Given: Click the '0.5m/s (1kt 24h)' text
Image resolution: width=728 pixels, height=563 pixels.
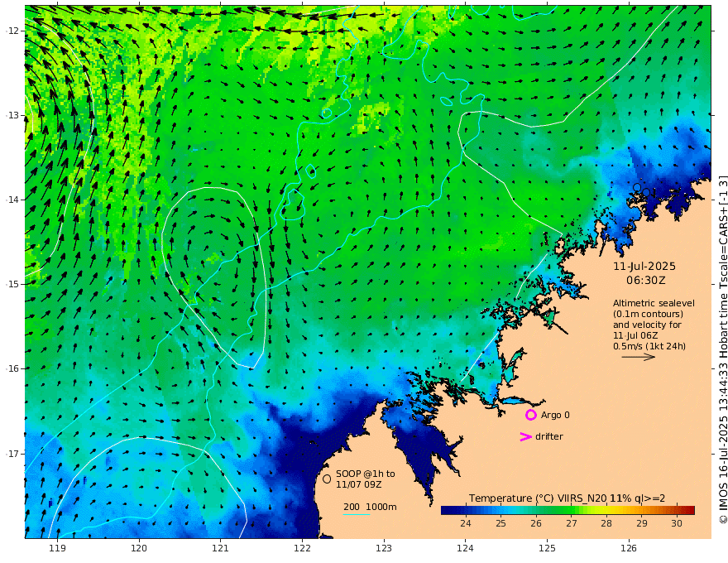Looking at the screenshot, I should (649, 346).
